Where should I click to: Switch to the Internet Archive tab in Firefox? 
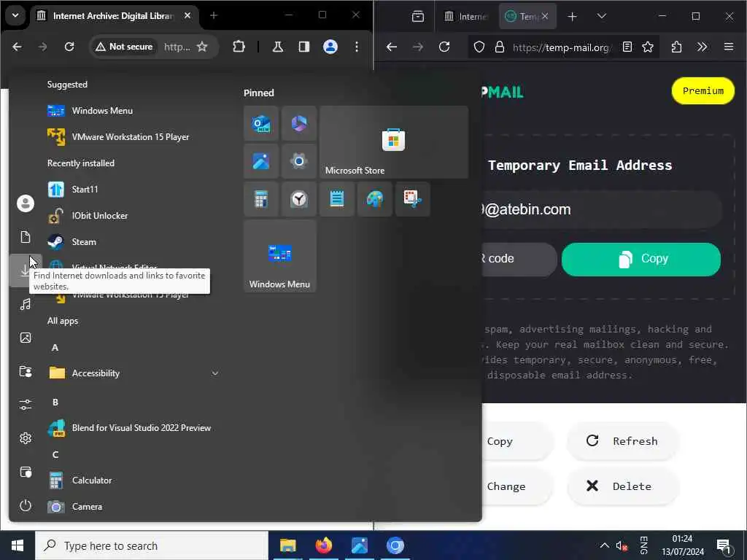click(466, 17)
